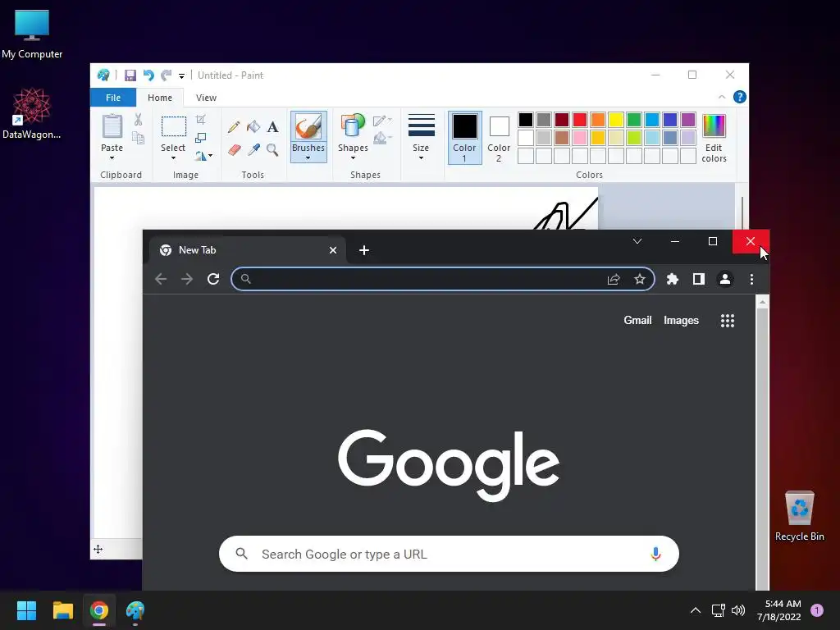Click the Copy icon in Paint
Screen dimensions: 840x630
coord(138,139)
